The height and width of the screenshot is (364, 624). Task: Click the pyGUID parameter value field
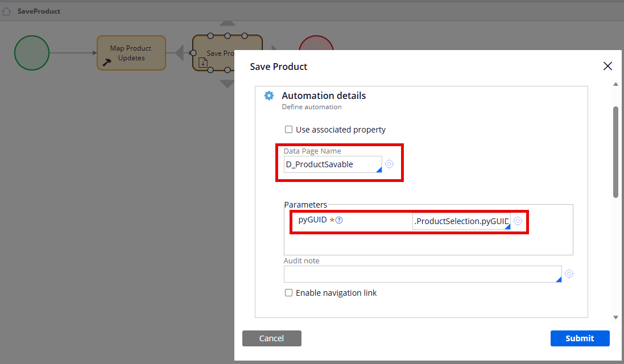[x=461, y=221]
